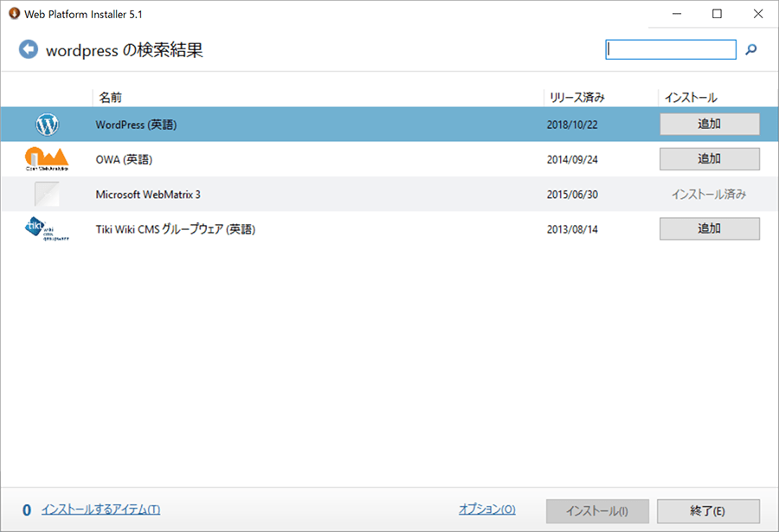This screenshot has height=532, width=779.
Task: Click the release date 2018/10/22
Action: click(572, 125)
